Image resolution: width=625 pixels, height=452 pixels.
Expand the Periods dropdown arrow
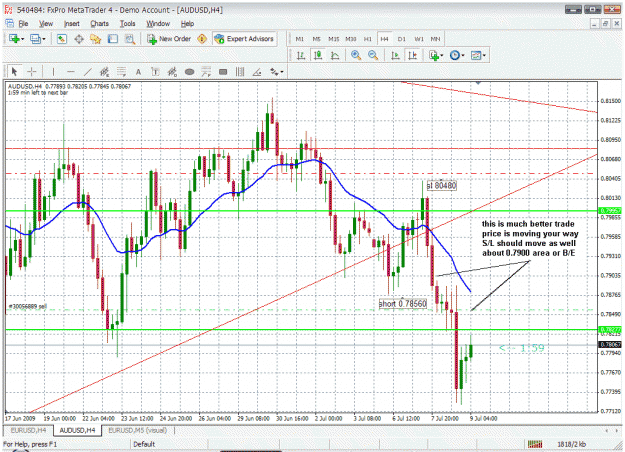point(463,56)
